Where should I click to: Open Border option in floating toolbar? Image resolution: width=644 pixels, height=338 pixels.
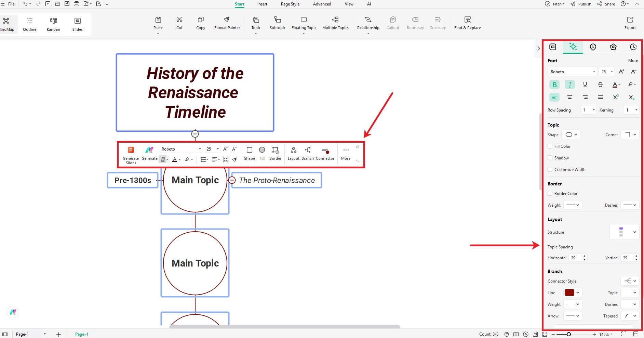click(x=275, y=153)
